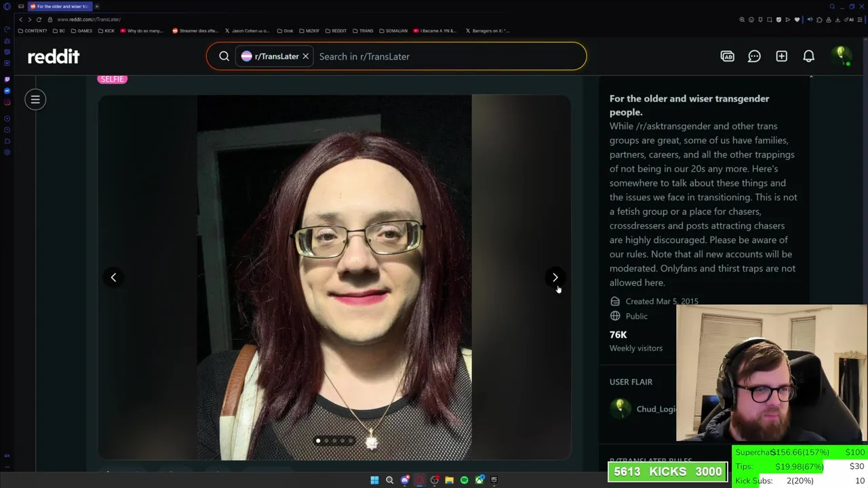This screenshot has height=488, width=868.
Task: Open the GAMES bookmarks folder
Action: pos(81,30)
